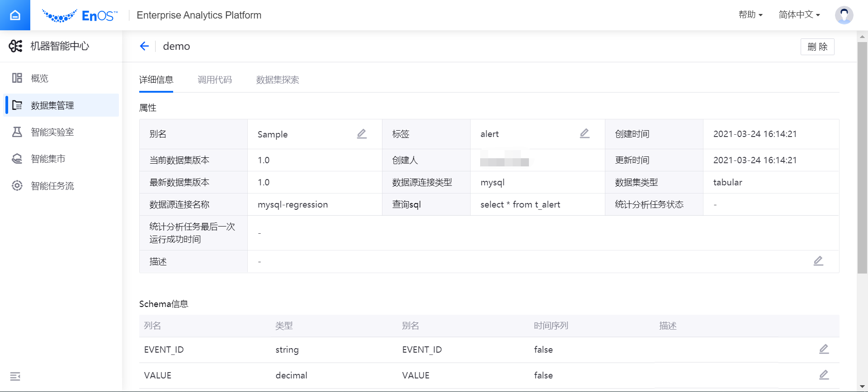Collapse the sidebar using bottom menu icon
This screenshot has height=392, width=868.
coord(15,376)
